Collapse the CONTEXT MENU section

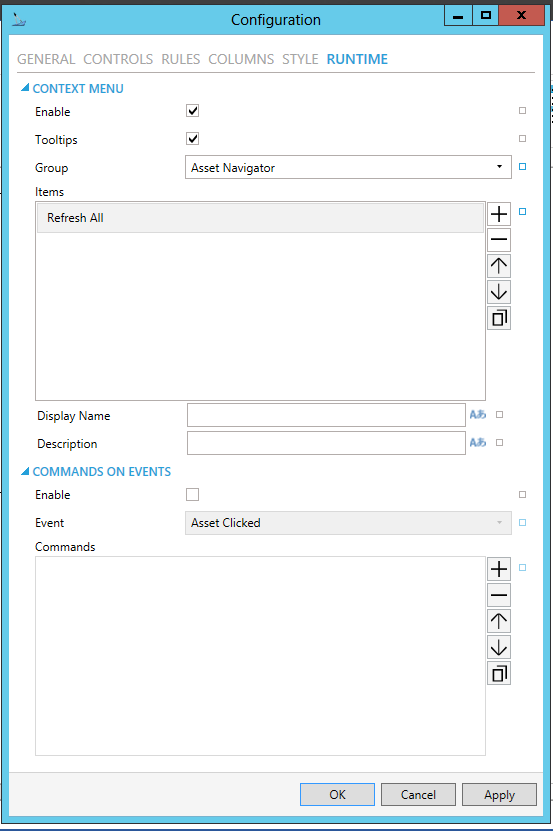coord(25,88)
